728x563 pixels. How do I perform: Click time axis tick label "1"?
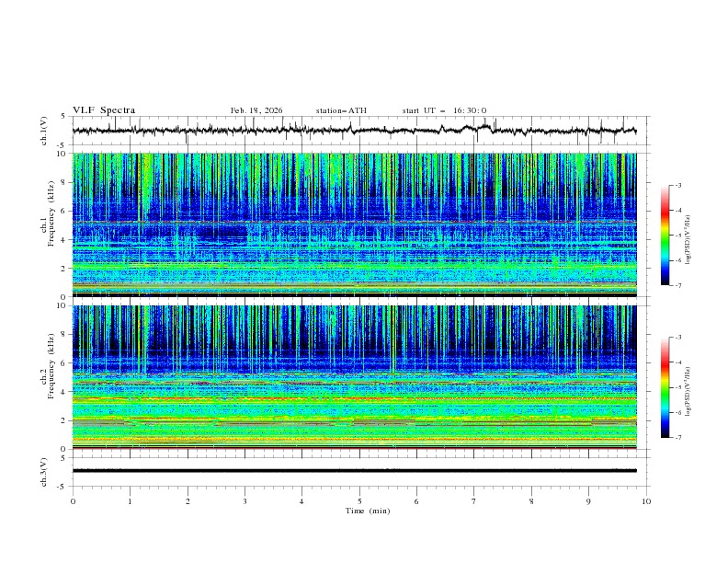[130, 501]
